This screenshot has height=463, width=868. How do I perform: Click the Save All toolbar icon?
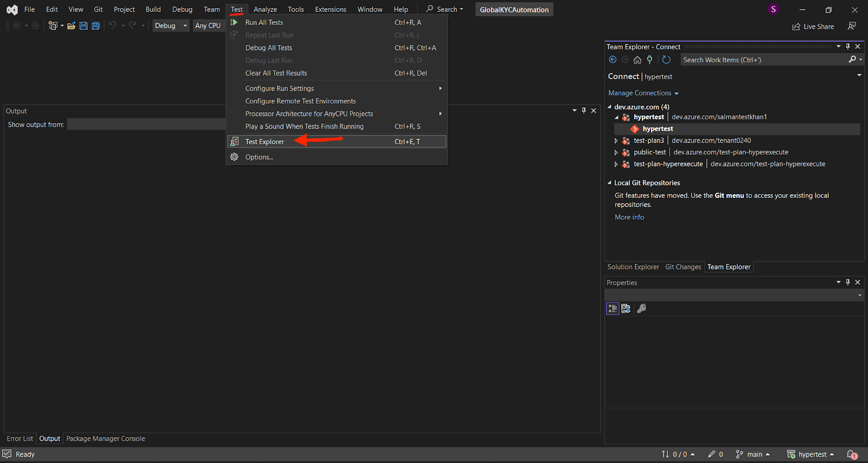point(95,25)
